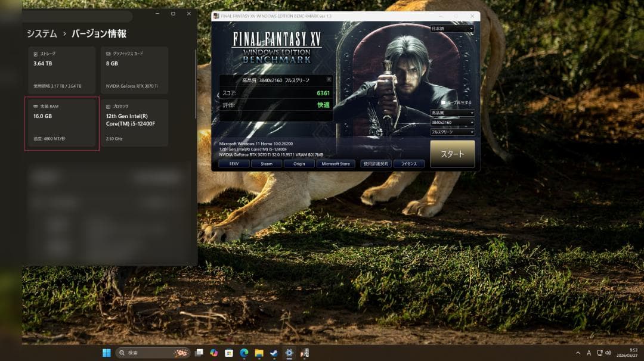Open File Explorer from taskbar

coord(259,353)
